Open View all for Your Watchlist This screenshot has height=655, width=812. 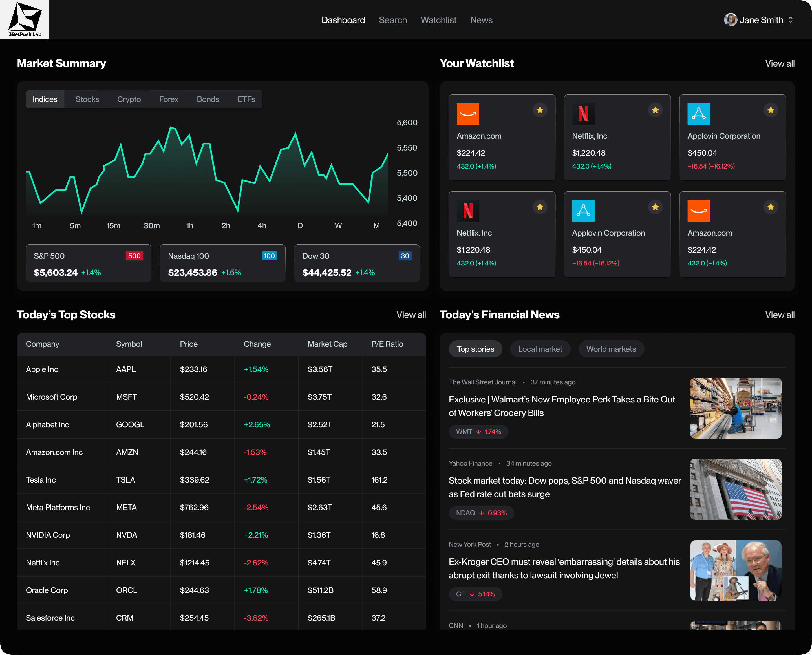pyautogui.click(x=780, y=63)
